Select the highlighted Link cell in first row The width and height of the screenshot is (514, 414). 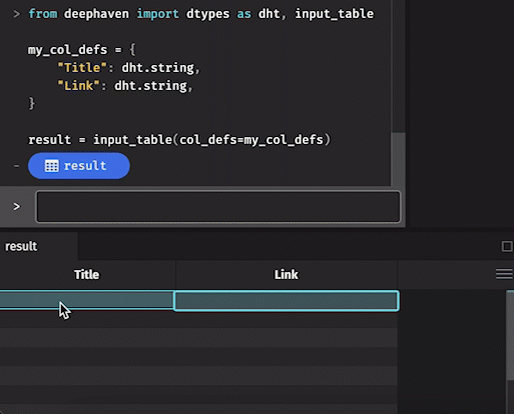click(286, 301)
